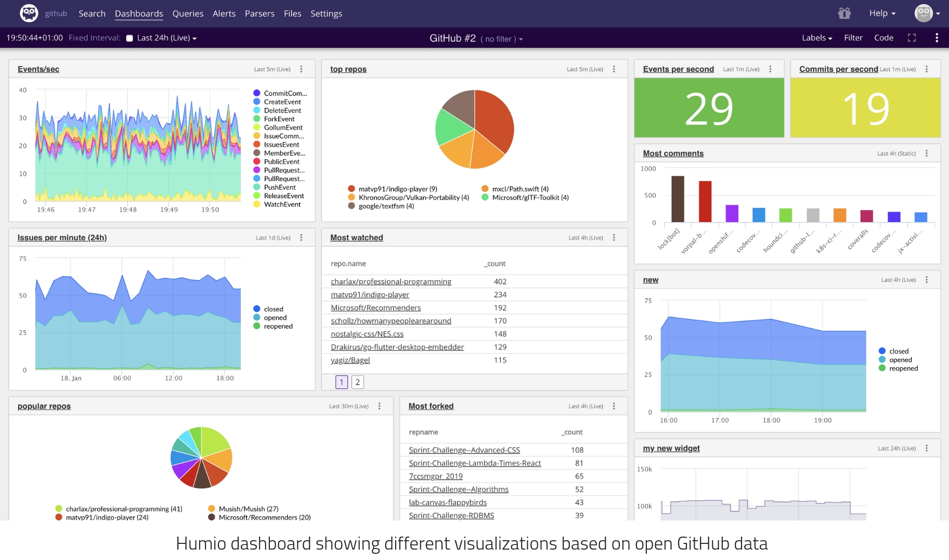The image size is (949, 560).
Task: Open the Alerts tab
Action: click(x=224, y=14)
